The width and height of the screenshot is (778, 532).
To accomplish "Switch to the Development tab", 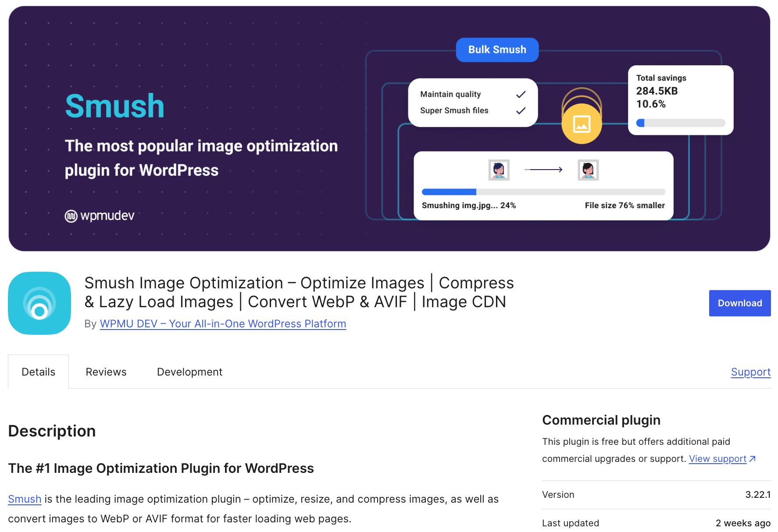I will (x=189, y=372).
